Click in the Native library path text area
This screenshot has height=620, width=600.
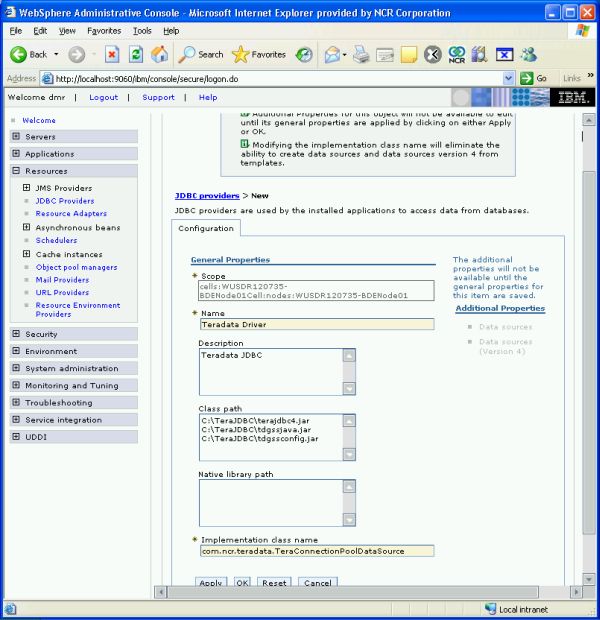pyautogui.click(x=271, y=503)
